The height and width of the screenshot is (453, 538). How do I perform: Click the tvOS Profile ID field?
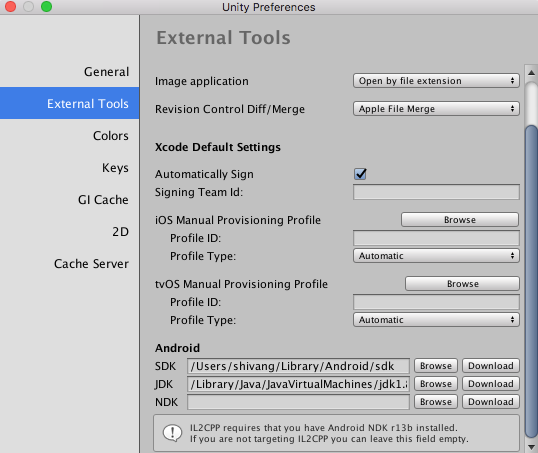coord(436,302)
